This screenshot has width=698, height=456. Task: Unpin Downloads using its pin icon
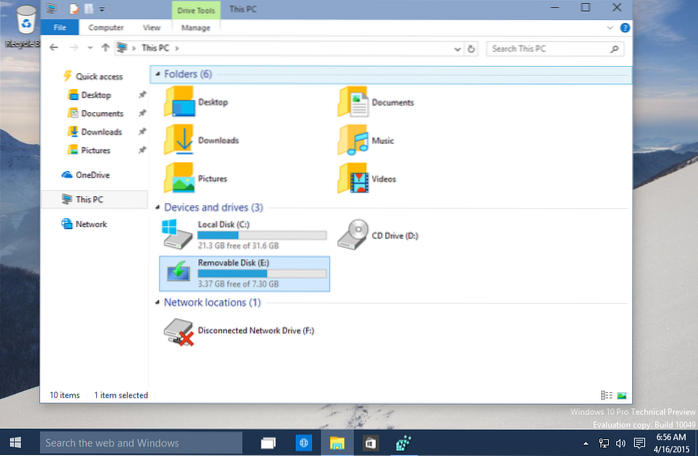[x=142, y=131]
